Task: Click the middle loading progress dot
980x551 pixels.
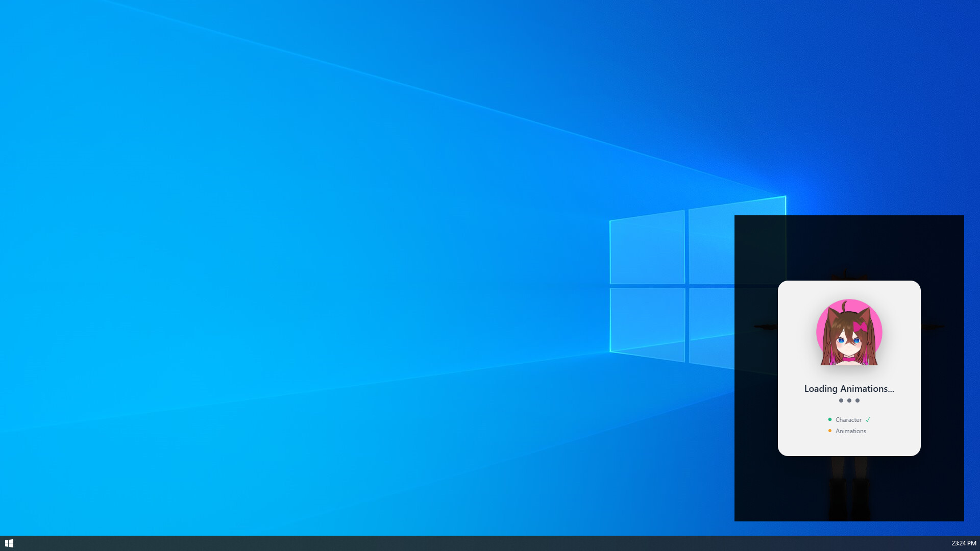Action: [x=849, y=400]
